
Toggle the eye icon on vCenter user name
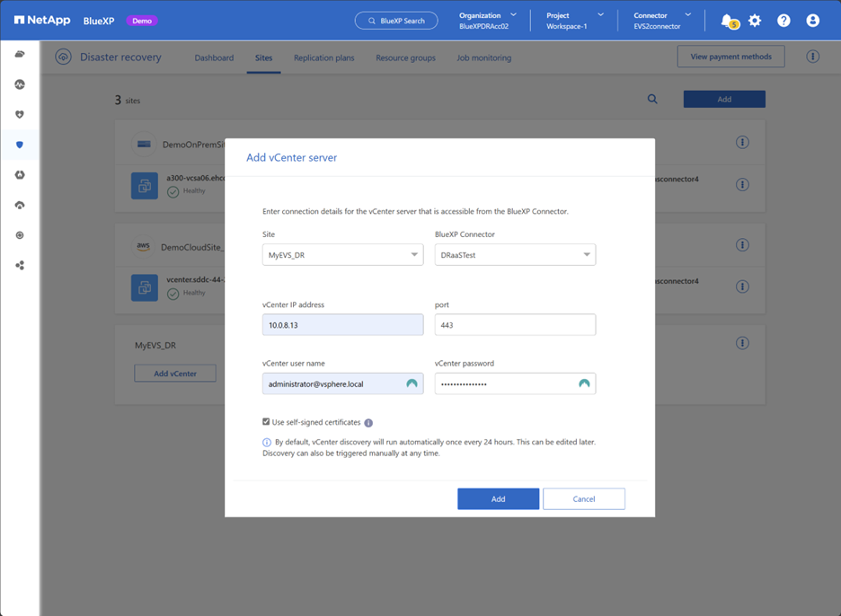click(x=412, y=383)
